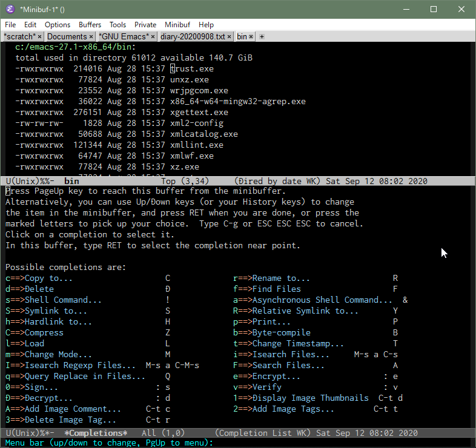Click file xz.exe in dired listing
The height and width of the screenshot is (448, 476).
click(x=185, y=167)
